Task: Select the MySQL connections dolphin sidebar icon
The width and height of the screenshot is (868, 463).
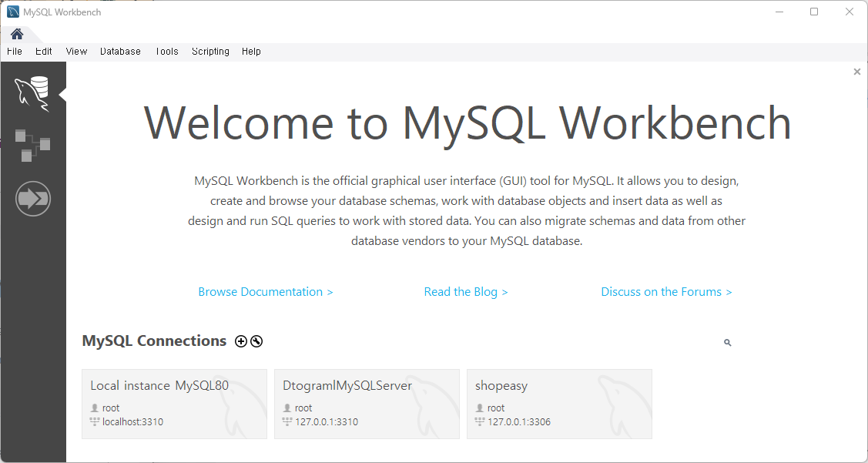Action: [x=32, y=94]
